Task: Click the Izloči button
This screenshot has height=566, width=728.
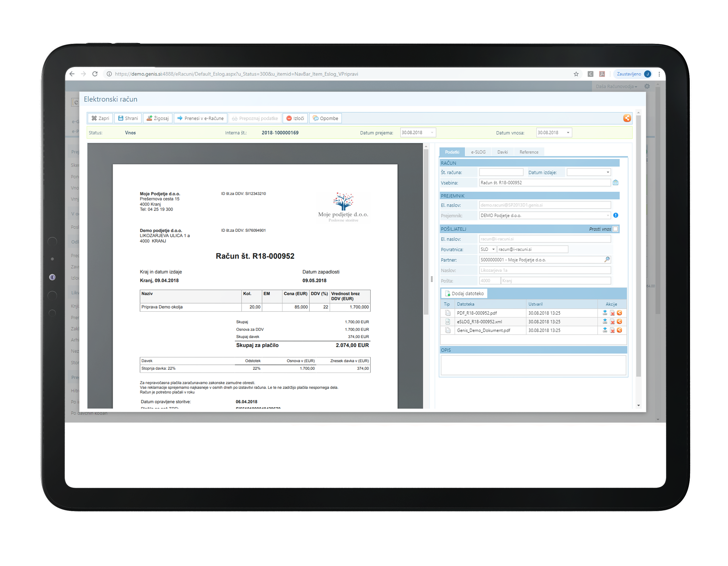Action: 295,118
